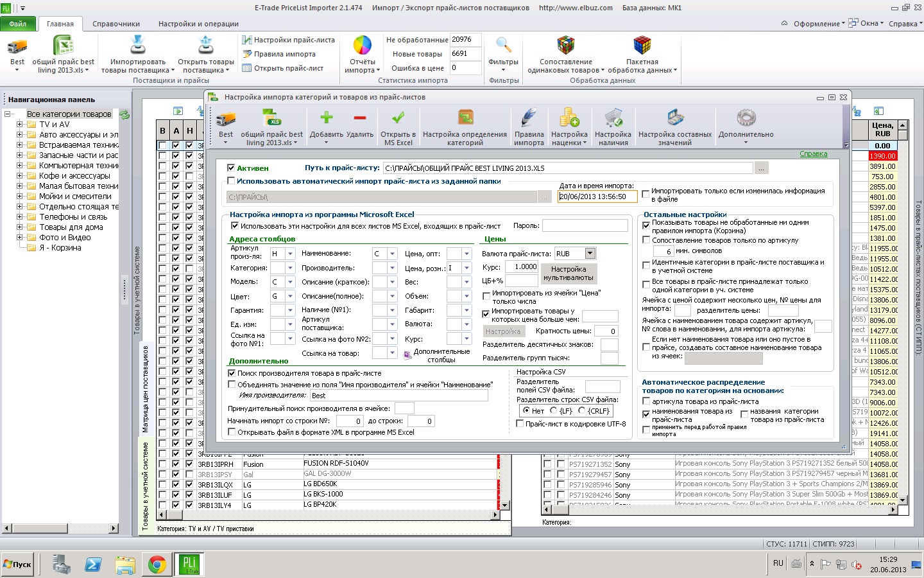Image resolution: width=924 pixels, height=578 pixels.
Task: Open the Настройки и операции tab
Action: click(198, 24)
